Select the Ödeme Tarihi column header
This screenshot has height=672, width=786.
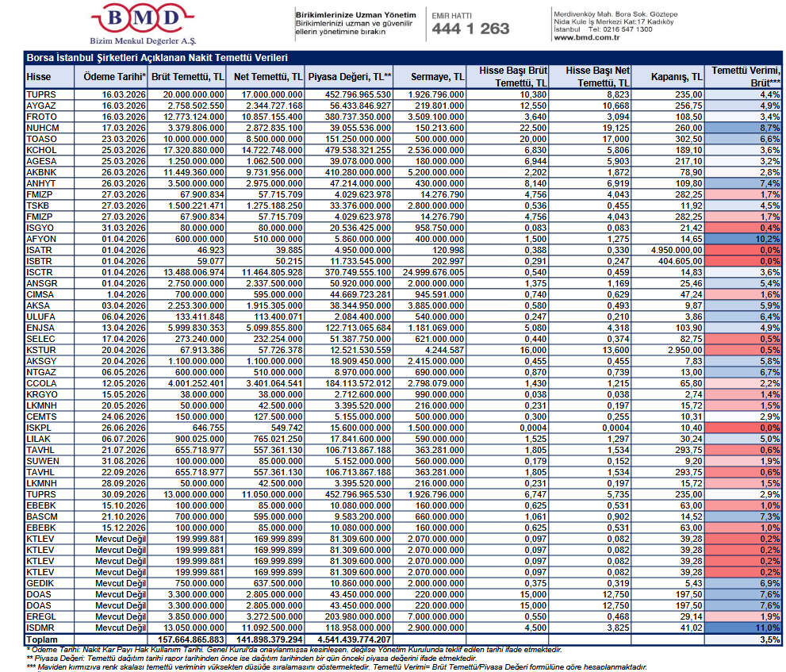115,77
